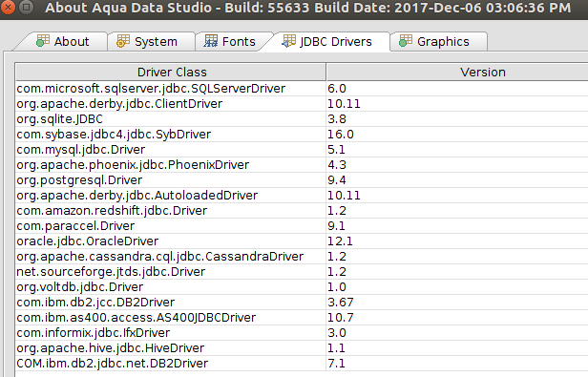
Task: Click the JDBC Drivers tab icon
Action: click(x=288, y=41)
